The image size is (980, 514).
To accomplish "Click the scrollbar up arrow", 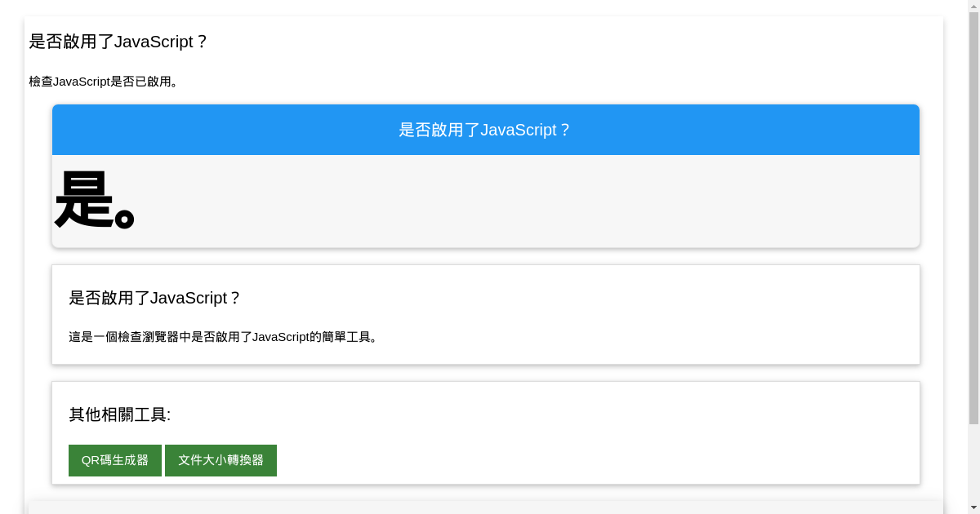I will click(x=974, y=6).
